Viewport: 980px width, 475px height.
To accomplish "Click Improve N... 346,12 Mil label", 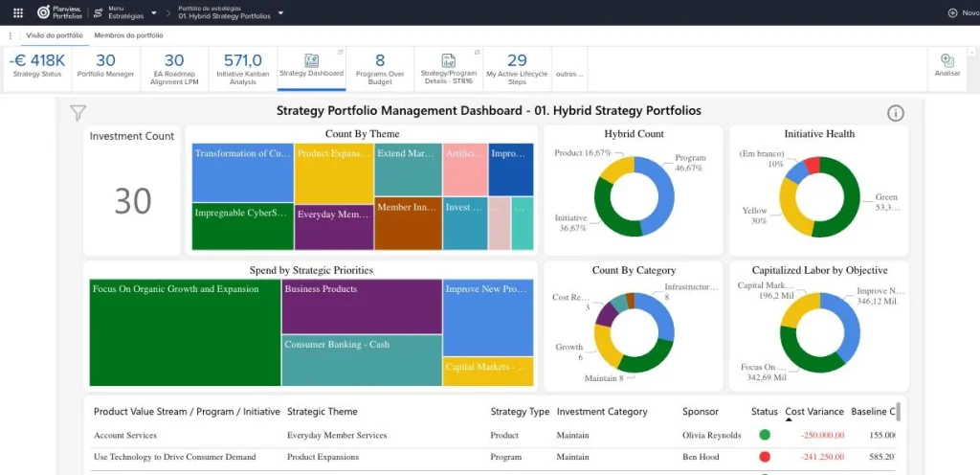I will point(880,296).
